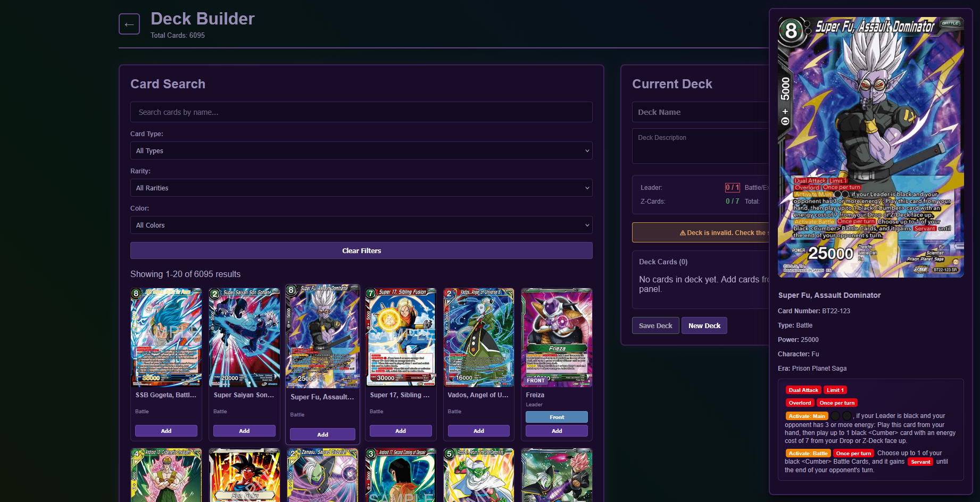The image size is (980, 502).
Task: Select the Vados, Angel of Universe card image
Action: click(x=479, y=337)
